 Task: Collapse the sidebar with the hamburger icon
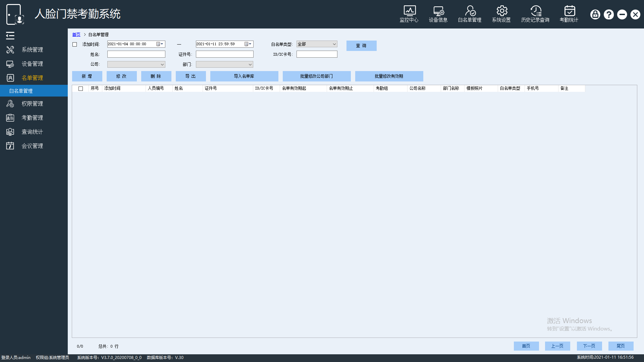click(x=10, y=36)
